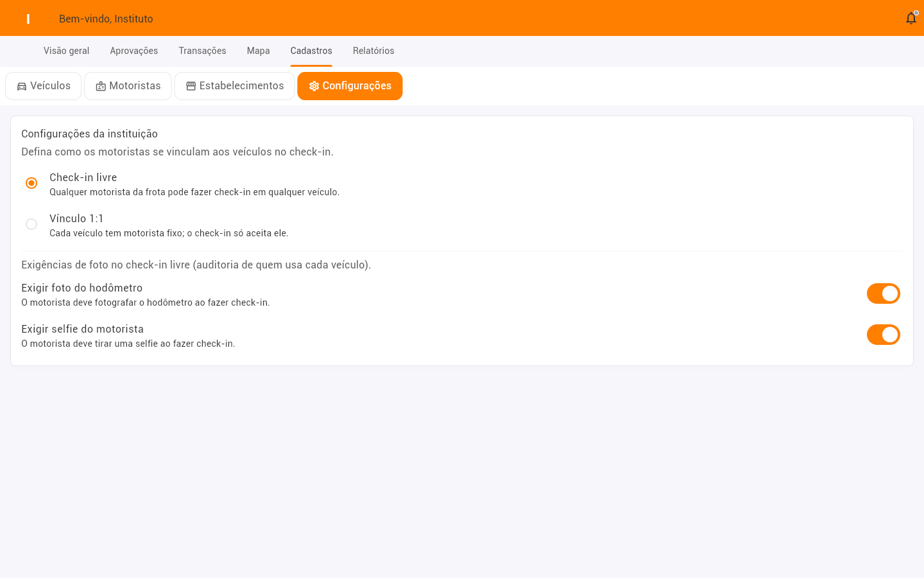This screenshot has width=924, height=578.
Task: Open the Aprovações menu item
Action: (134, 51)
